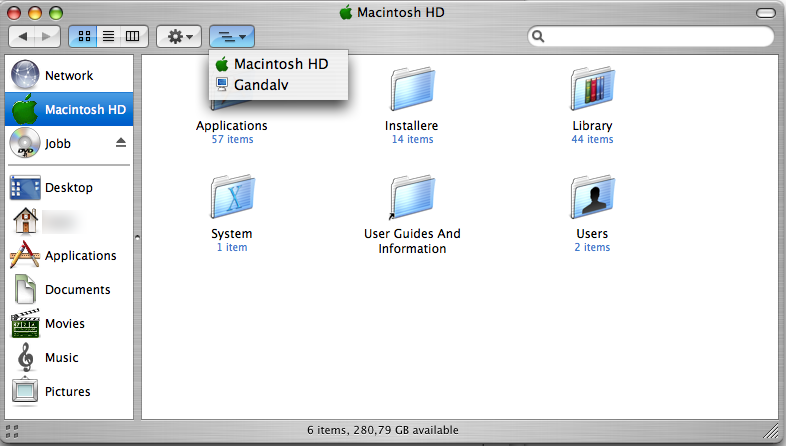Screen dimensions: 786x446
Task: Open the gear Action menu
Action: (179, 36)
